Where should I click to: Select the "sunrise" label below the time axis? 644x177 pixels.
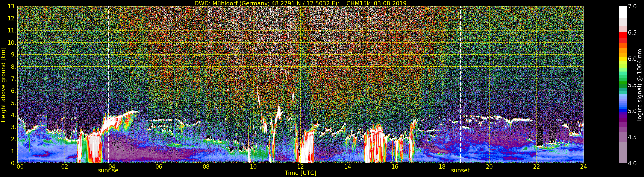coord(108,171)
